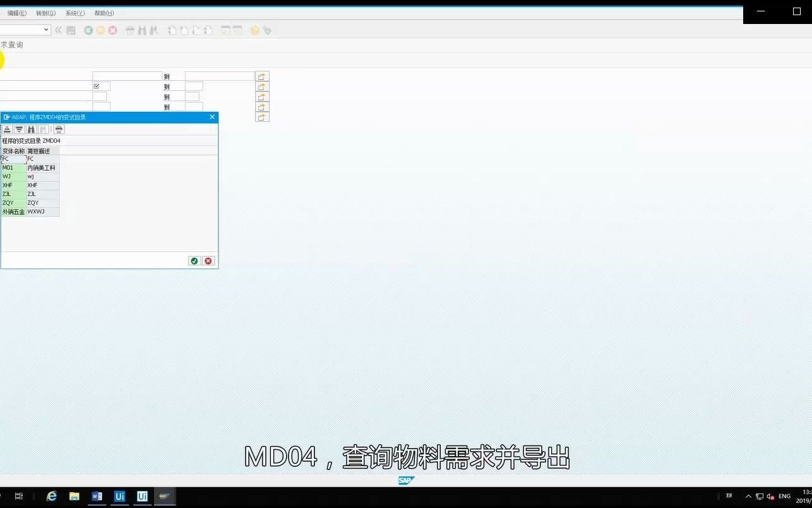Select the 变体名称 column header
The image size is (812, 508).
click(x=13, y=151)
